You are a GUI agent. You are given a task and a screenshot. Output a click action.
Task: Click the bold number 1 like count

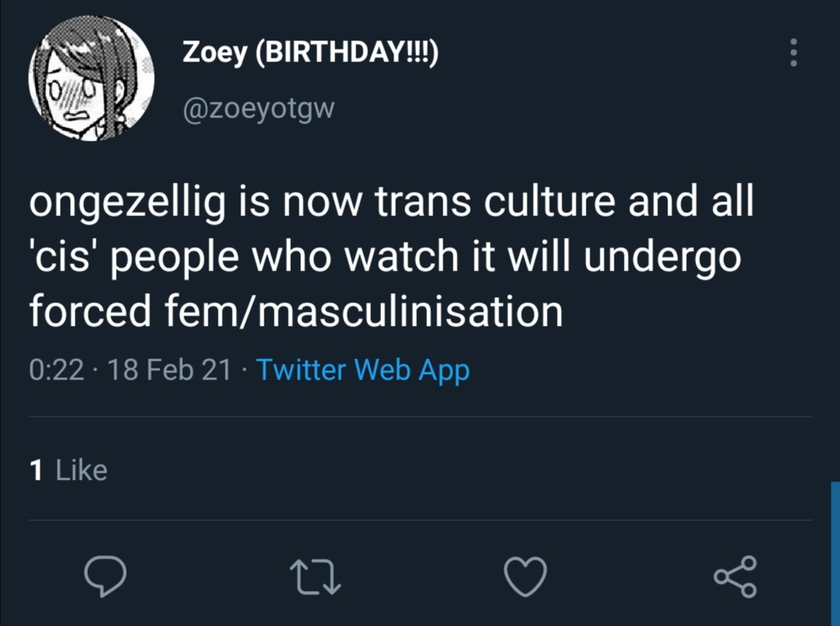35,470
